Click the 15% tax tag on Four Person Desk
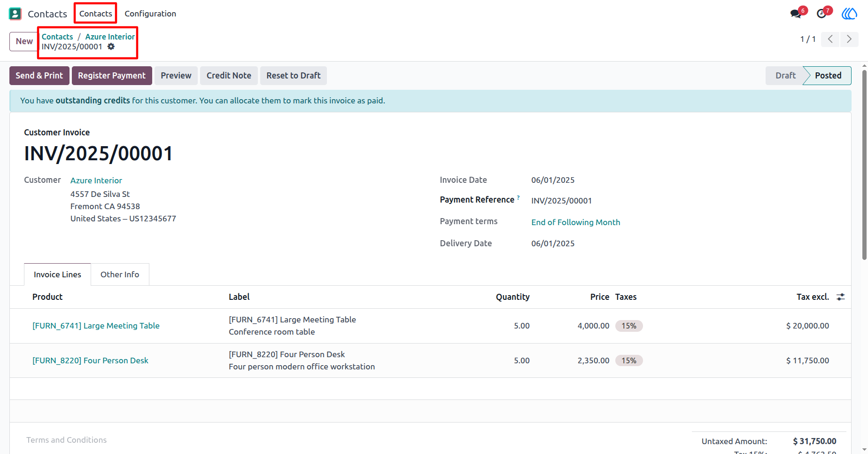Viewport: 868px width, 454px height. 629,360
